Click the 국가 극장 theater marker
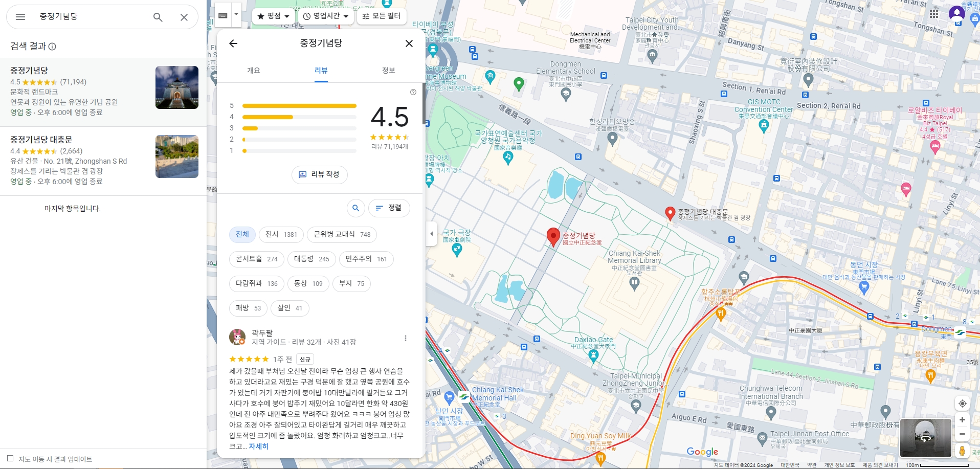The height and width of the screenshot is (469, 980). [x=457, y=250]
